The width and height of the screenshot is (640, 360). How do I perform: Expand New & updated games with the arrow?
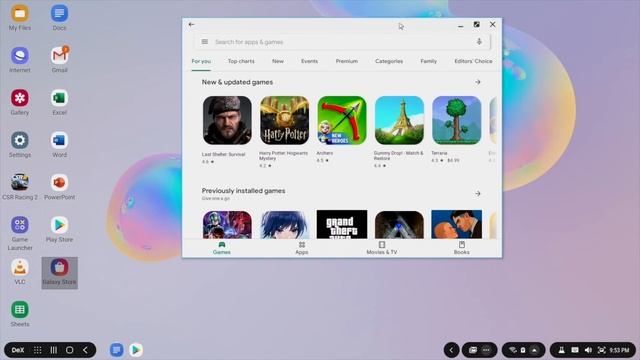tap(478, 82)
